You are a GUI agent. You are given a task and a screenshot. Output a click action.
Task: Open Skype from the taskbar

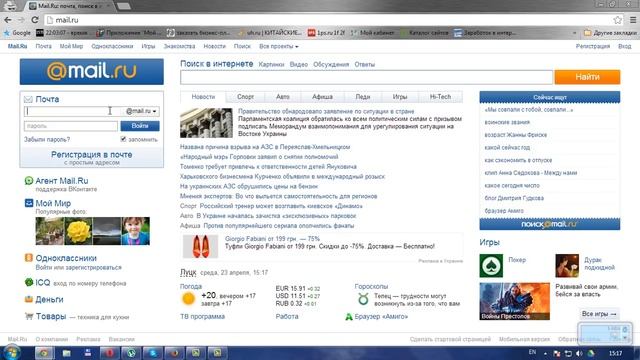coord(153,353)
